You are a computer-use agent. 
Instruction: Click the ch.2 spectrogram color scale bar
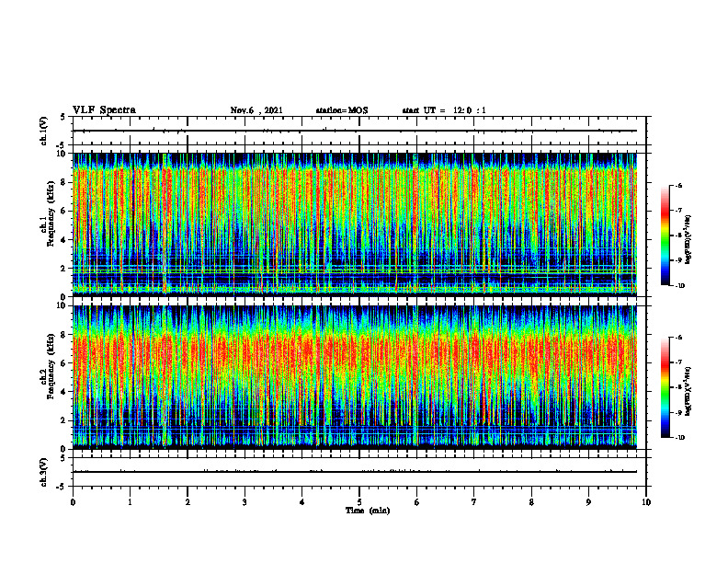(x=665, y=387)
